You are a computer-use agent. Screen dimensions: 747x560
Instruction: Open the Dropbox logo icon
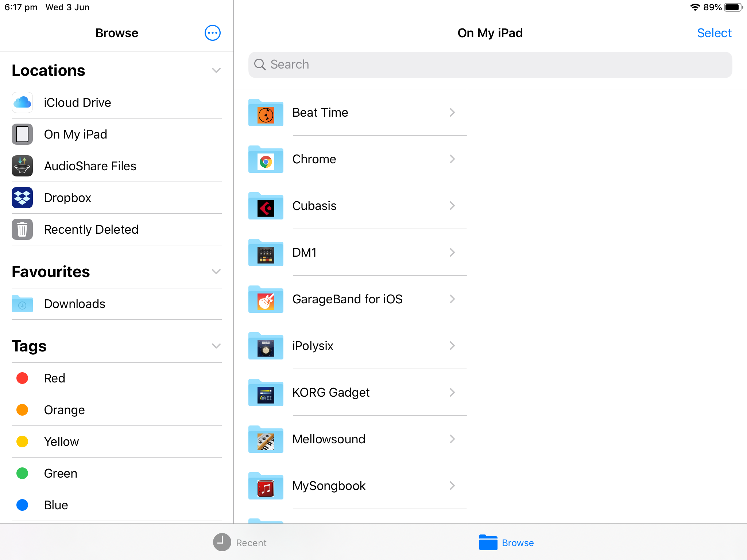22,198
